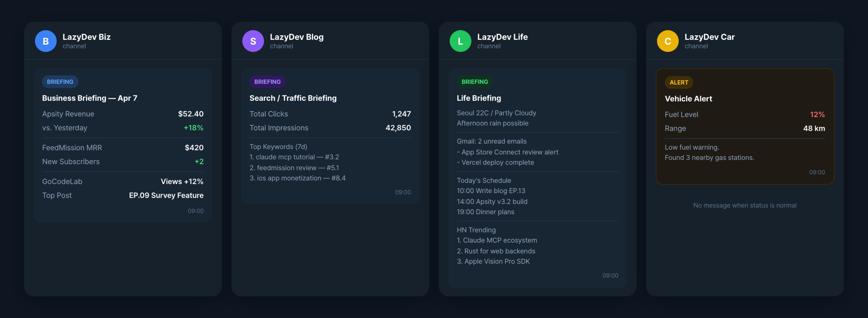Click the Range 48 km value
868x318 pixels.
814,128
